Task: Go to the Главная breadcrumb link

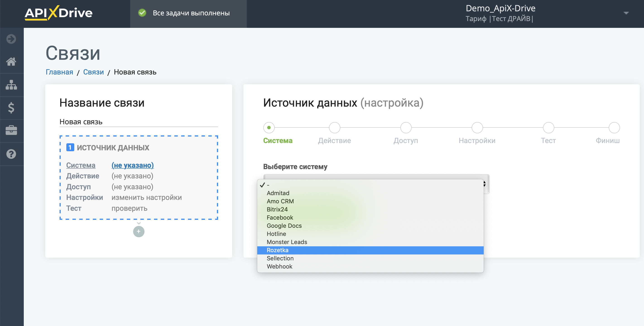Action: (x=59, y=72)
